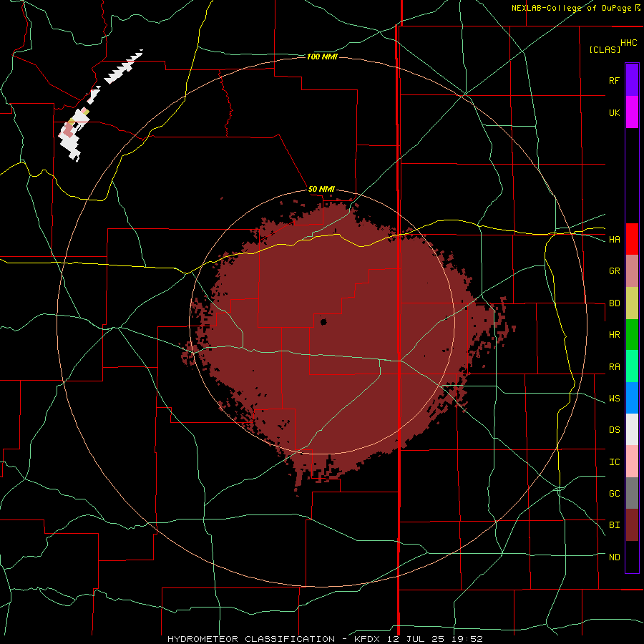Screen dimensions: 644x644
Task: Click the 100 NMI range ring label
Action: coord(322,57)
